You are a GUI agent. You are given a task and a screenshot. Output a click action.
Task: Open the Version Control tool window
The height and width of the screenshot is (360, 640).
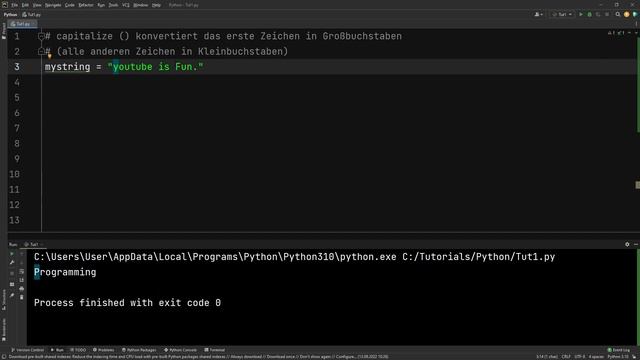click(x=27, y=350)
